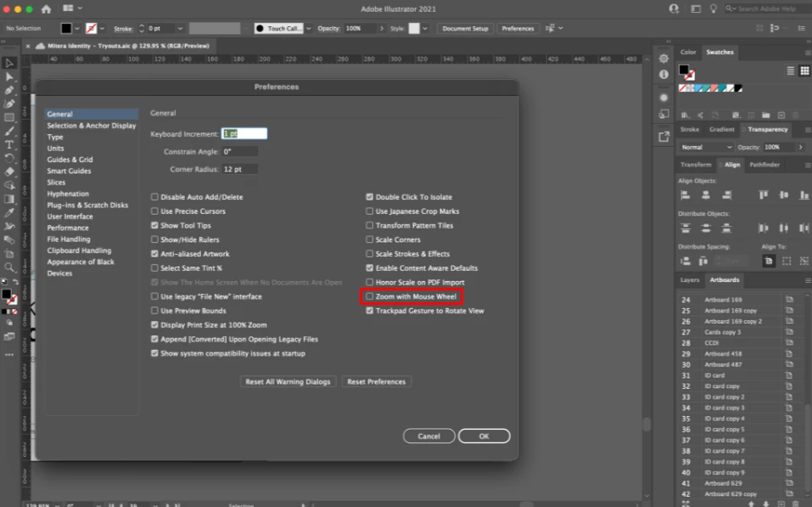
Task: Switch Swatches panel to thumbnail view
Action: pos(804,70)
